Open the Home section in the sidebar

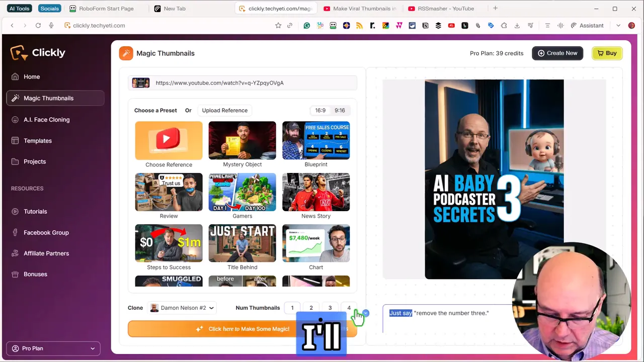31,76
